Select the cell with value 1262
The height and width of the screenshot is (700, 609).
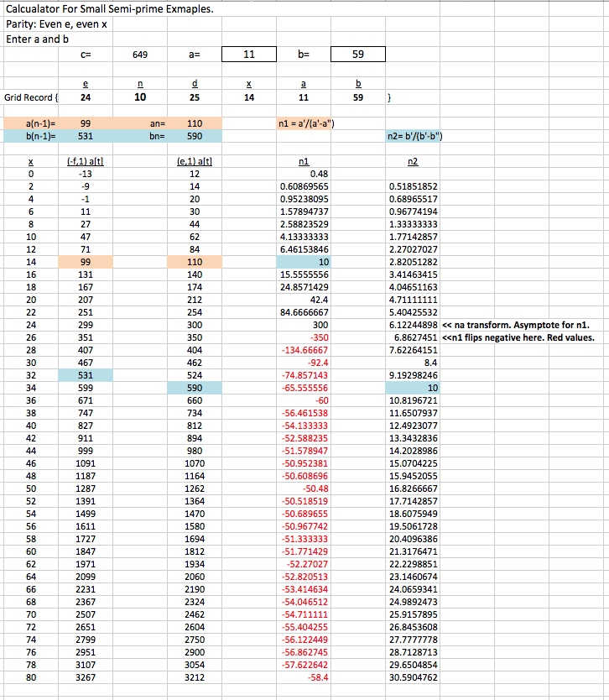[195, 488]
